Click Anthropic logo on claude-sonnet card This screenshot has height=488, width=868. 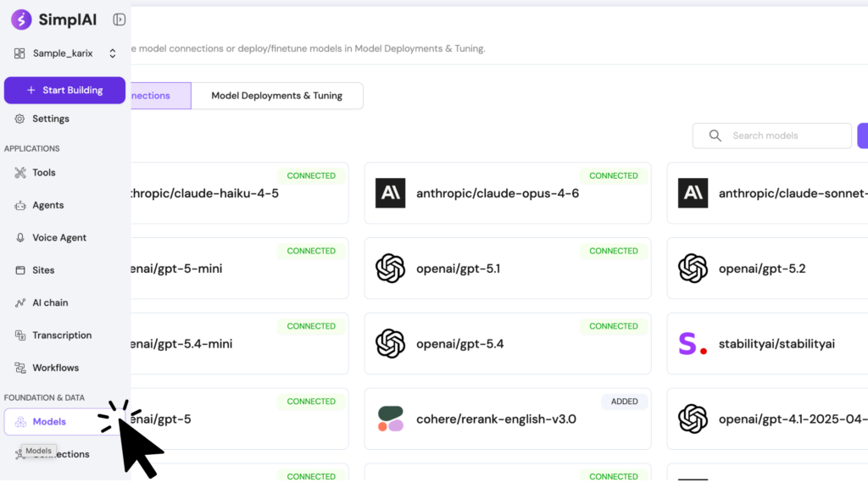693,193
